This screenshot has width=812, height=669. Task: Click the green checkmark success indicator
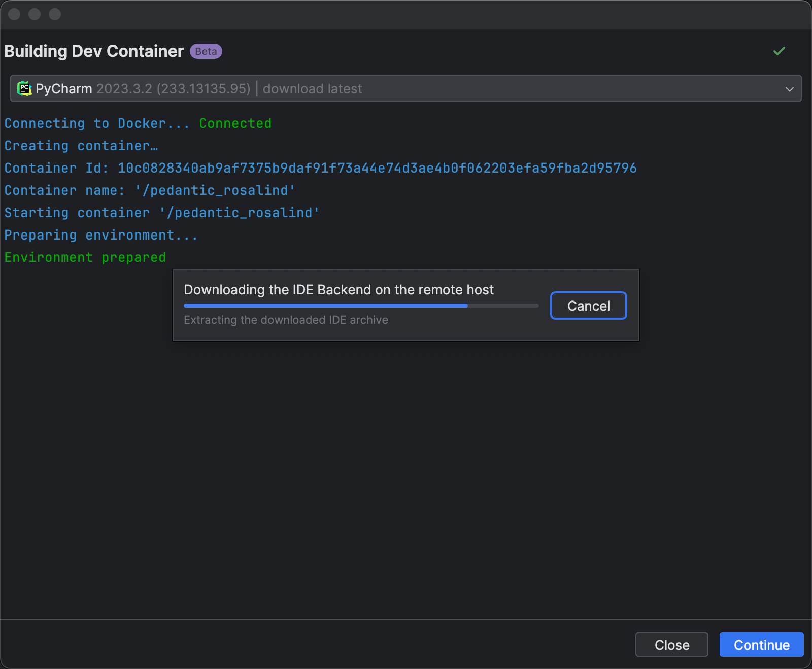[x=779, y=51]
